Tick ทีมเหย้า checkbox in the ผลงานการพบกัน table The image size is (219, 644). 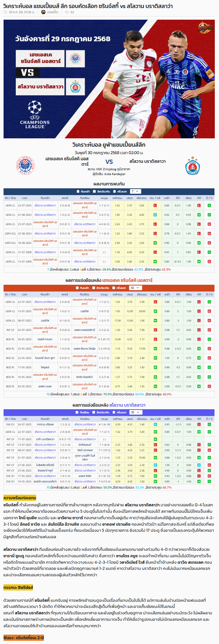[x=78, y=192]
